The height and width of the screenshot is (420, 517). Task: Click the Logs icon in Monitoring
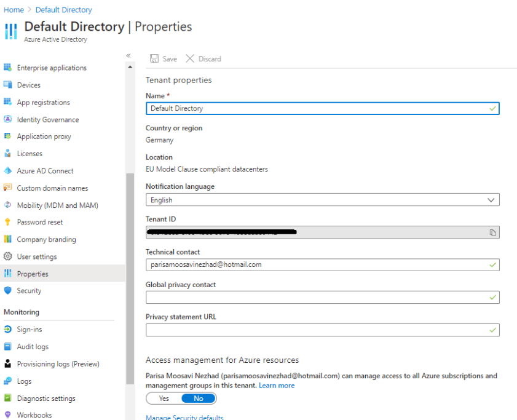(x=7, y=381)
